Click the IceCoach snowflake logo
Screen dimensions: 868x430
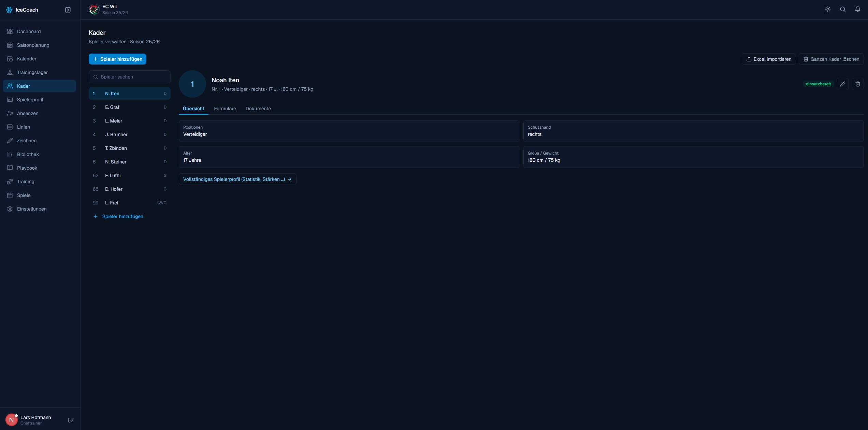pyautogui.click(x=9, y=10)
